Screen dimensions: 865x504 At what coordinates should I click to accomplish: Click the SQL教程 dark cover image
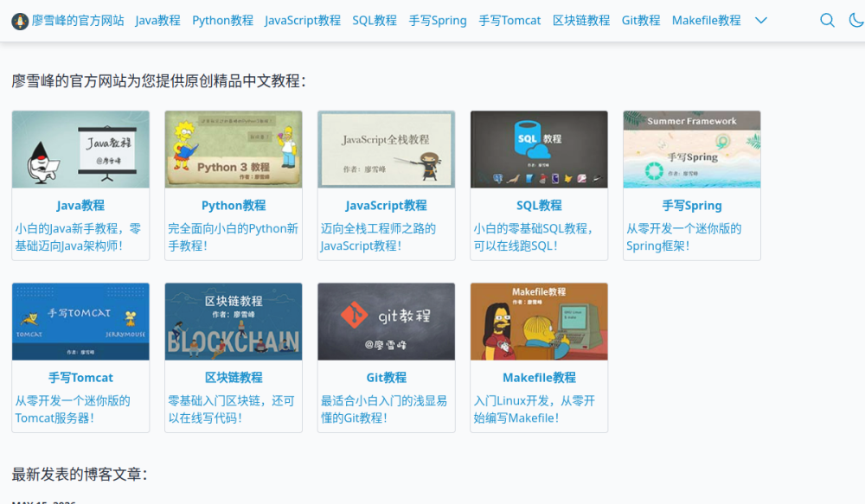[x=539, y=150]
